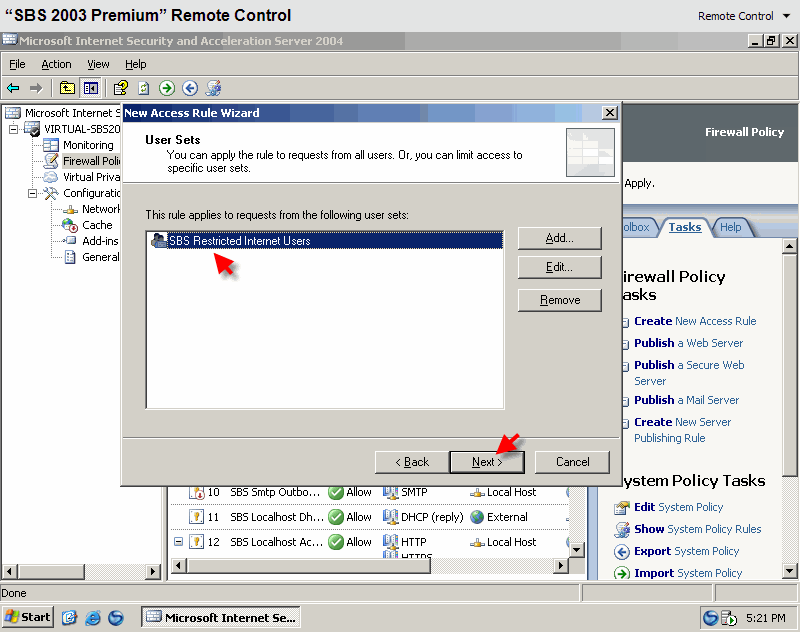The height and width of the screenshot is (632, 800).
Task: Click the Back arrow toolbar icon
Action: tap(13, 88)
